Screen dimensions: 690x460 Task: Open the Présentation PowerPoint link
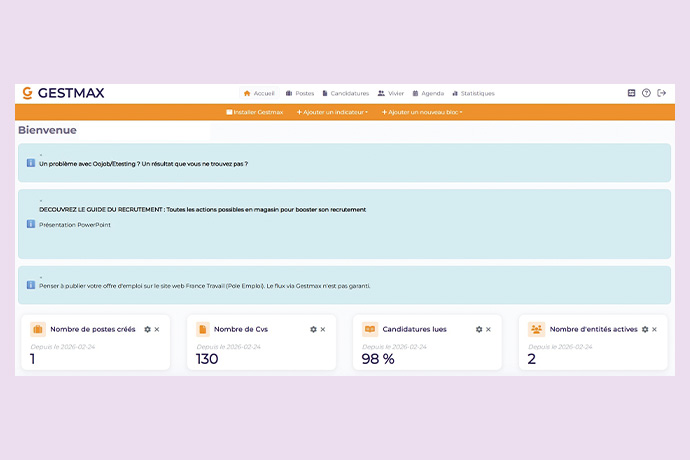(x=74, y=225)
